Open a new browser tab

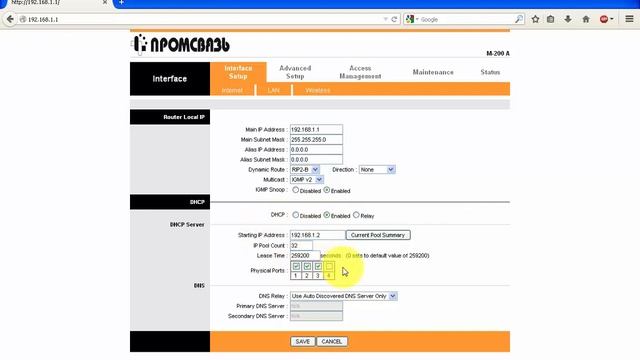coord(121,2)
